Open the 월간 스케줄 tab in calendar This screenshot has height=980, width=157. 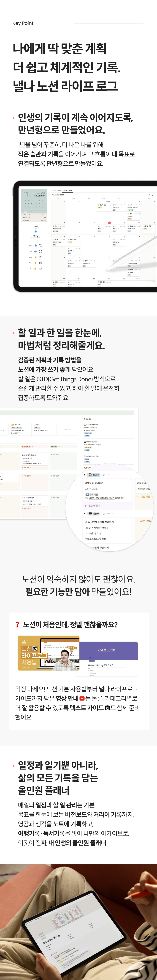(68, 190)
